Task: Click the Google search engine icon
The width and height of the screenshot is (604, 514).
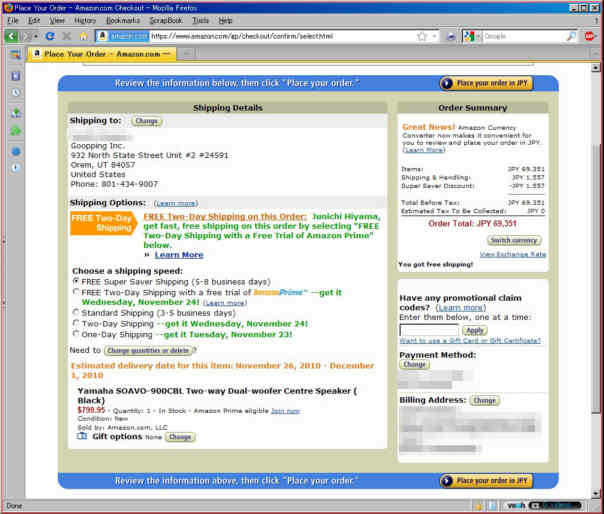Action: [469, 36]
